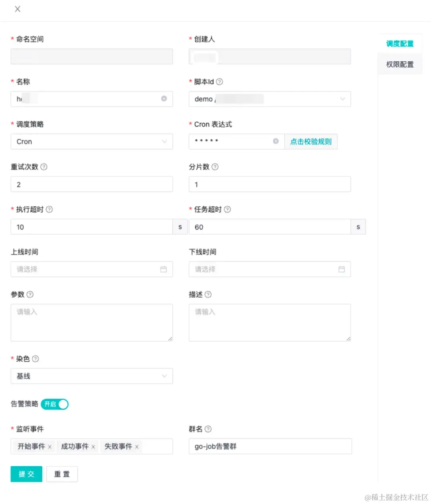Image resolution: width=431 pixels, height=504 pixels.
Task: Open the 监听事件 multi-select box
Action: pos(92,447)
